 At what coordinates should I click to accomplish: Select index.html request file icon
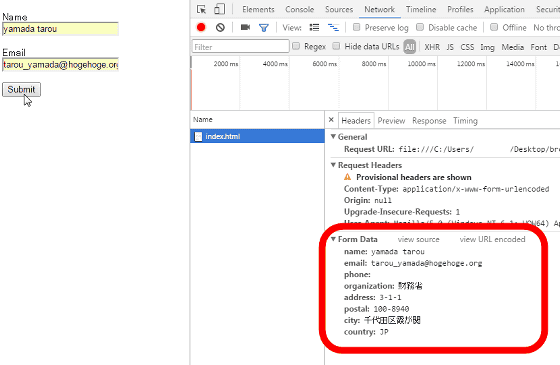coord(198,136)
